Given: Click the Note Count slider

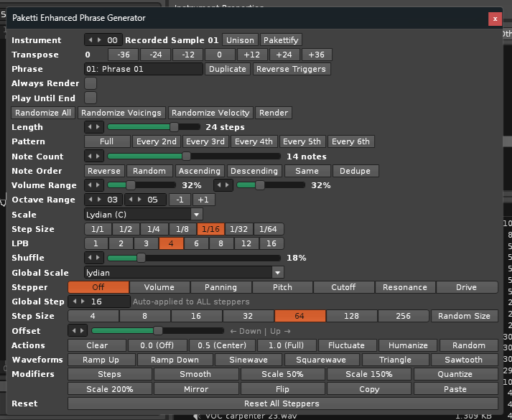Looking at the screenshot, I should (194, 157).
